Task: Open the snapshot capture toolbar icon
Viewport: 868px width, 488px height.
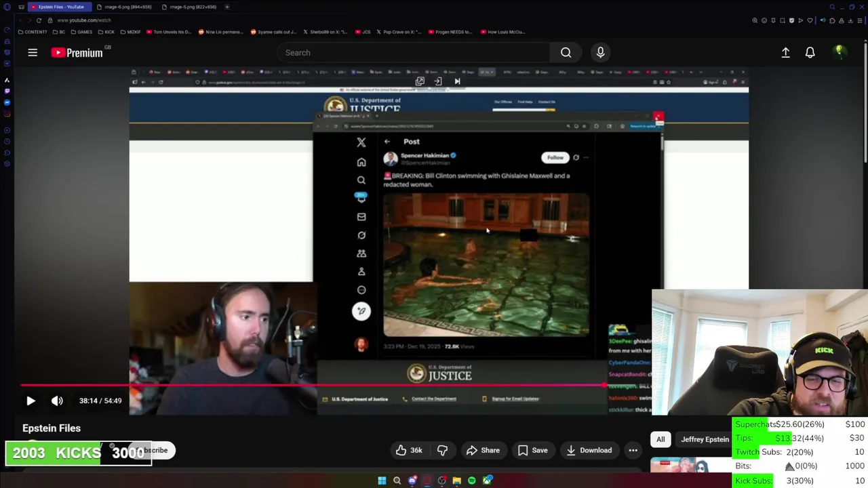Action: (x=783, y=20)
